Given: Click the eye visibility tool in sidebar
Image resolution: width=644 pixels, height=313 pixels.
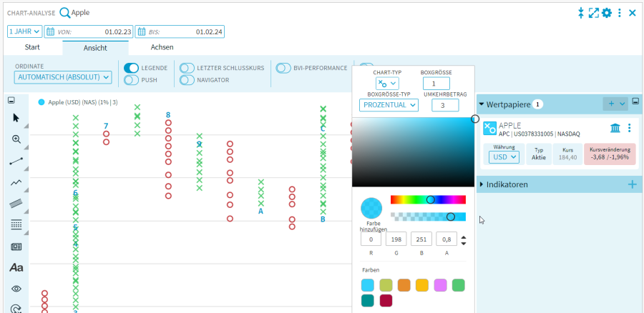Looking at the screenshot, I should (16, 289).
